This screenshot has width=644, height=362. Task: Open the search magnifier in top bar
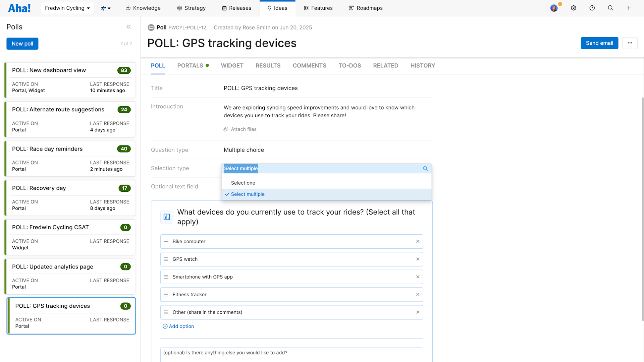pyautogui.click(x=610, y=8)
